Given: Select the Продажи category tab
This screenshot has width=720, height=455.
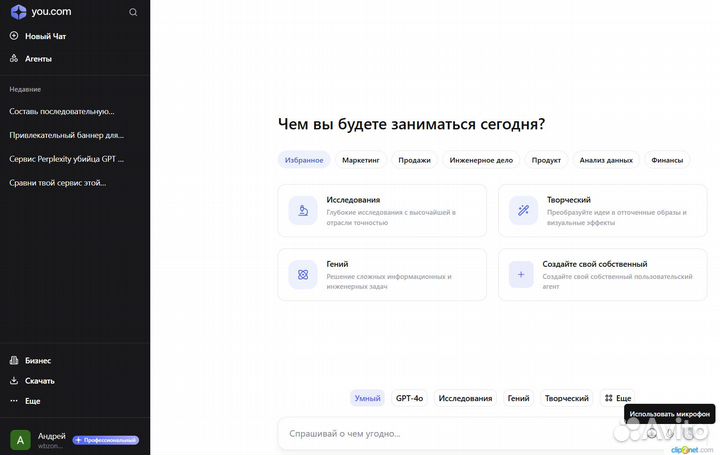Looking at the screenshot, I should tap(414, 160).
